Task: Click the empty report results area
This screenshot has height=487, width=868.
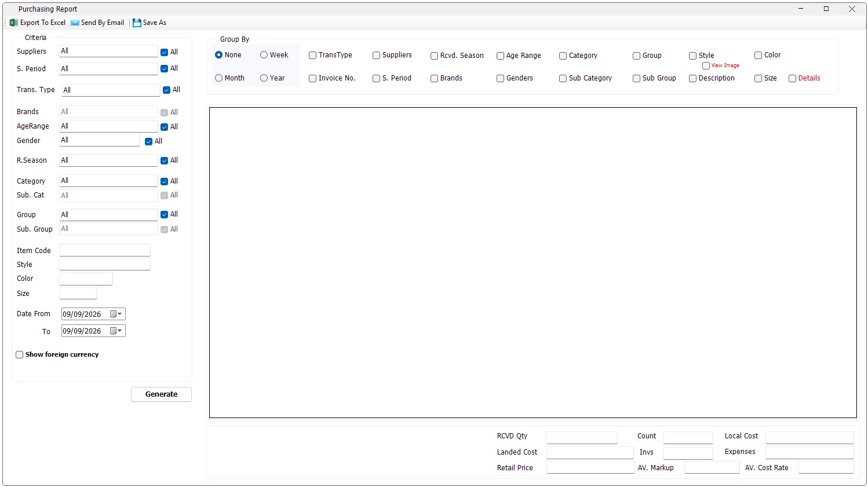Action: point(533,262)
